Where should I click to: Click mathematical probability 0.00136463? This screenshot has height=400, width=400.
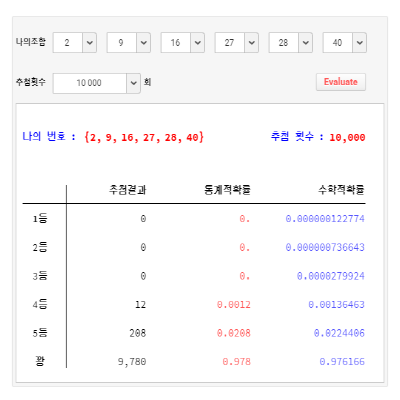[336, 305]
